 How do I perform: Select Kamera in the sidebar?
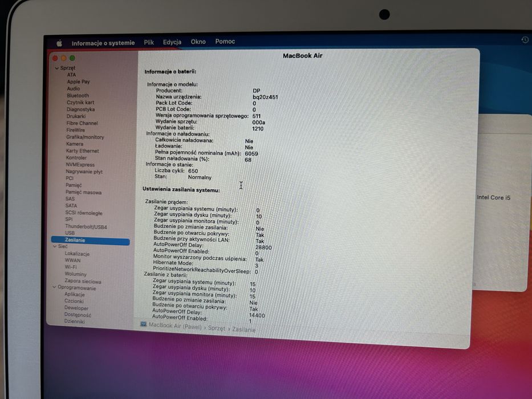pyautogui.click(x=75, y=144)
